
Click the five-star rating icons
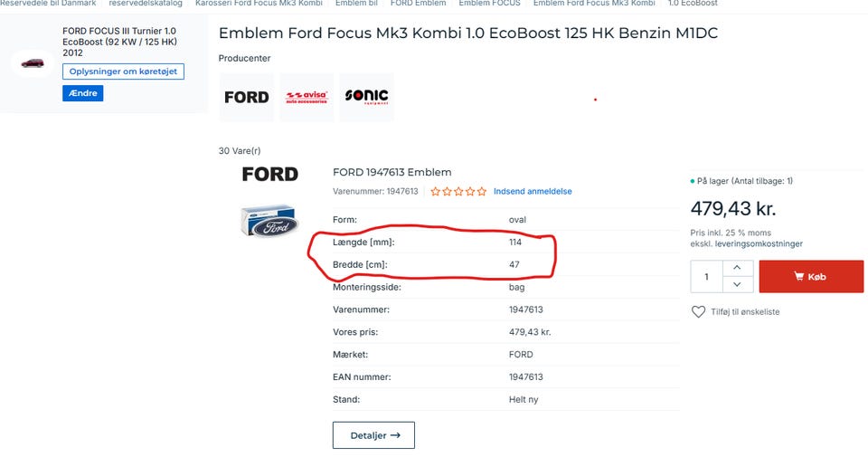click(x=458, y=192)
